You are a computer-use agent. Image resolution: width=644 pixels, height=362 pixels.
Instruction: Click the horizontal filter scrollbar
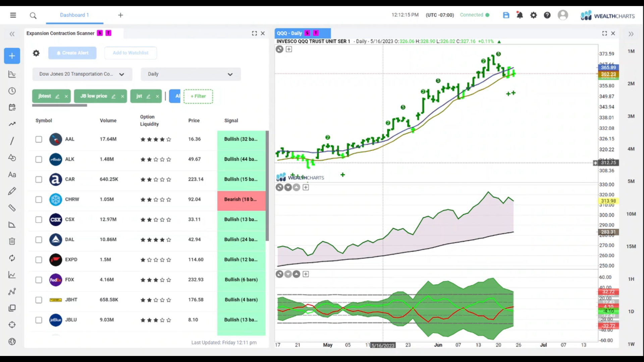60,105
